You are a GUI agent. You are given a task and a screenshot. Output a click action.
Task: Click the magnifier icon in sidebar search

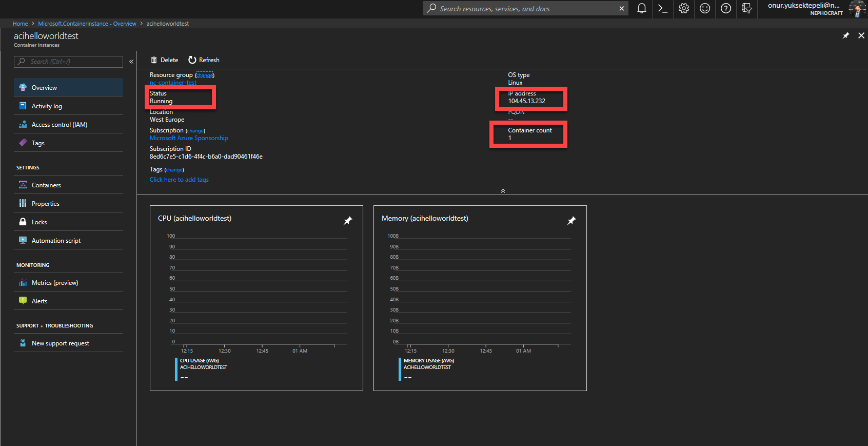[22, 62]
